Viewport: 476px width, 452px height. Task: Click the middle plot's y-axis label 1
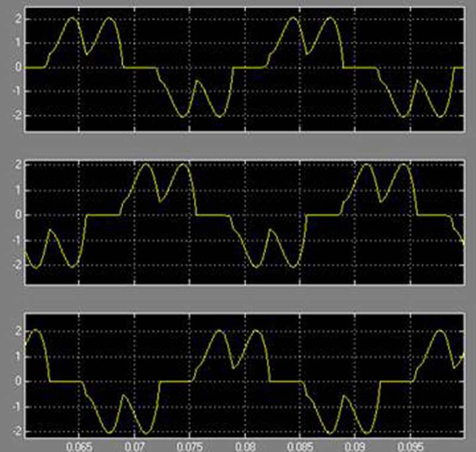[x=18, y=190]
